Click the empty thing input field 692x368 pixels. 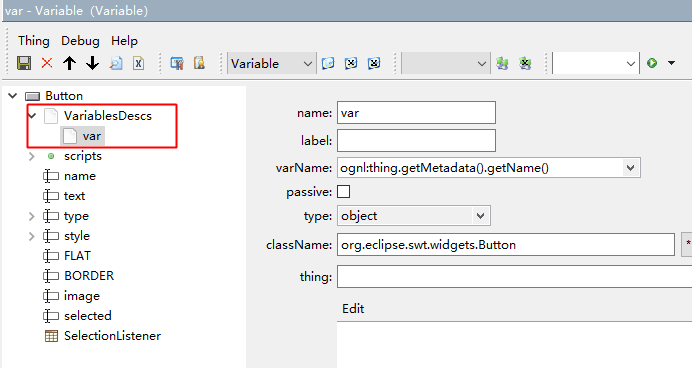tap(515, 277)
